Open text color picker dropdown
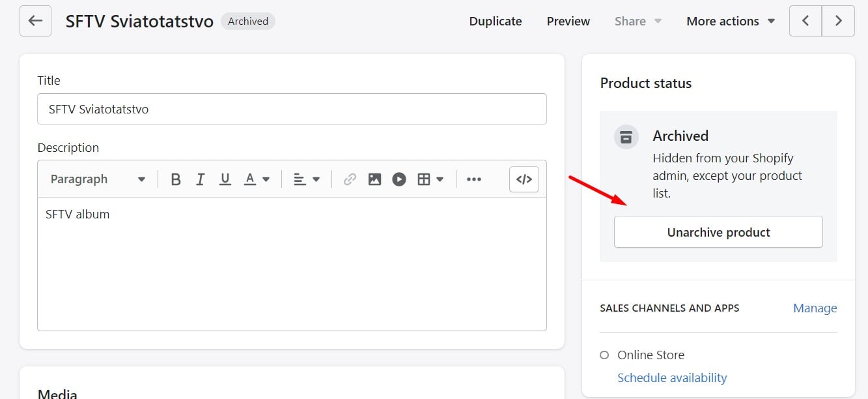 click(x=257, y=179)
